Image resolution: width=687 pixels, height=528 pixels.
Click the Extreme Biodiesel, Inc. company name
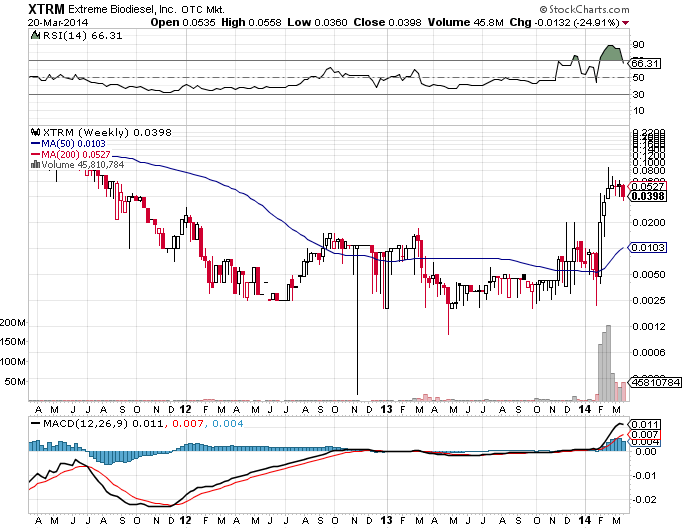pyautogui.click(x=122, y=9)
